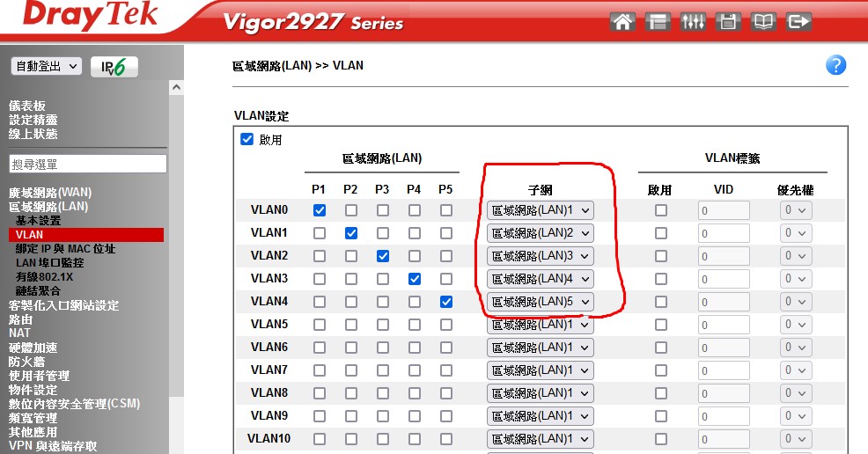868x454 pixels.
Task: Open the subnet dropdown for VLAN2
Action: click(x=540, y=256)
